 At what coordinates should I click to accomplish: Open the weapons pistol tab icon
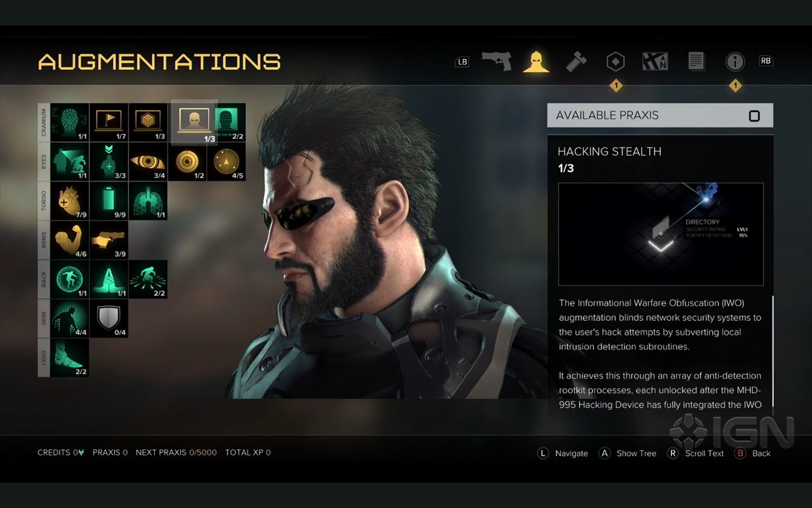[497, 61]
